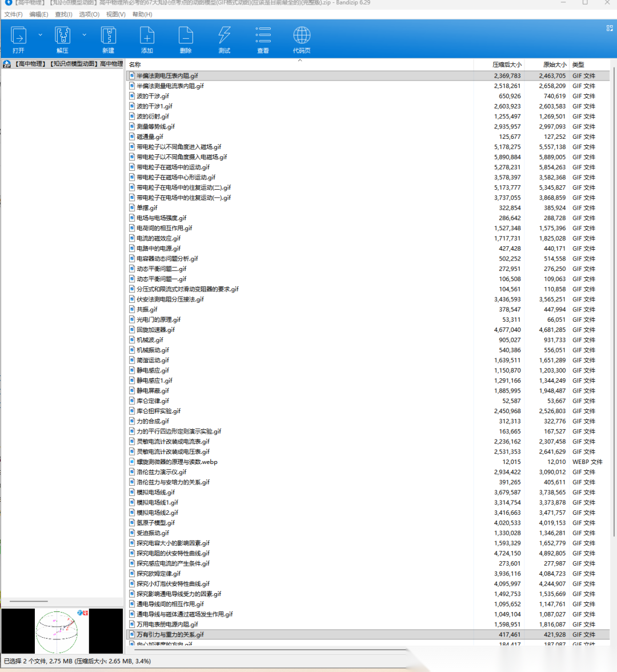Sort files by the 原始大小 column header
617x672 pixels.
pyautogui.click(x=554, y=65)
